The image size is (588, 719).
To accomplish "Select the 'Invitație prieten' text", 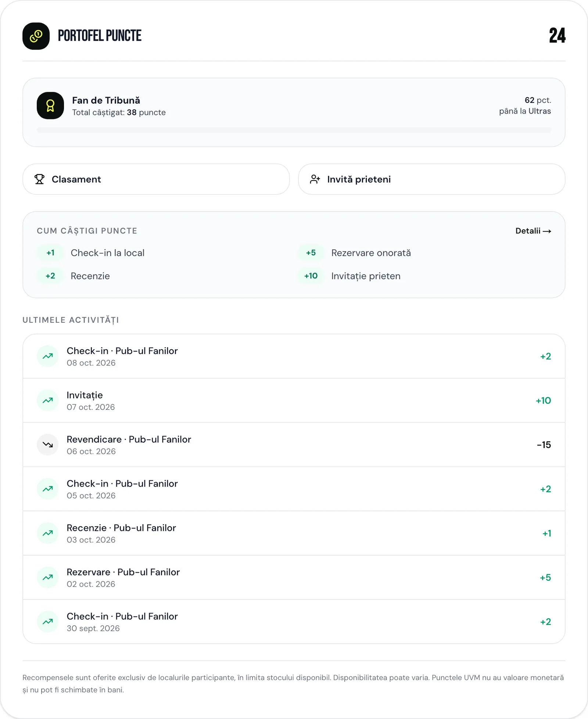I will pyautogui.click(x=366, y=276).
